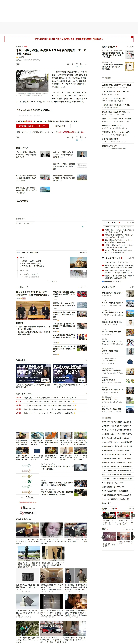Select the はてなブックマーク social tab
The height and width of the screenshot is (644, 138).
point(126,262)
